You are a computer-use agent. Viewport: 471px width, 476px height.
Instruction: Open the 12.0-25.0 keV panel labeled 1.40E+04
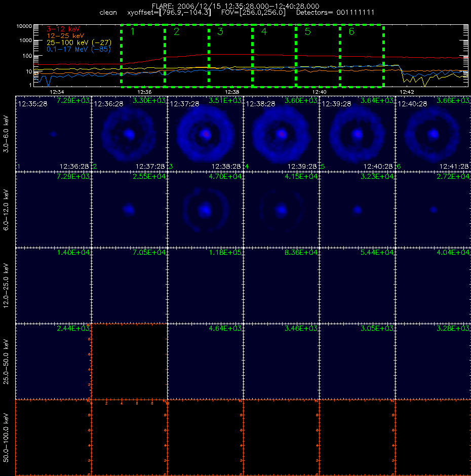pos(53,286)
